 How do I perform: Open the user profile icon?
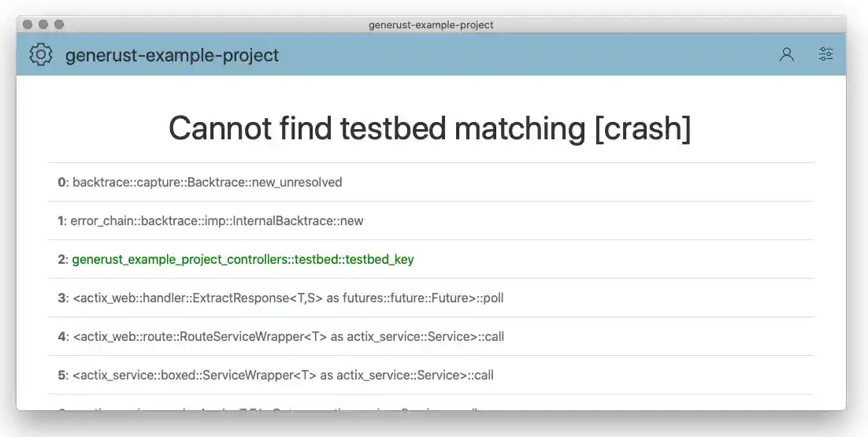(x=786, y=55)
